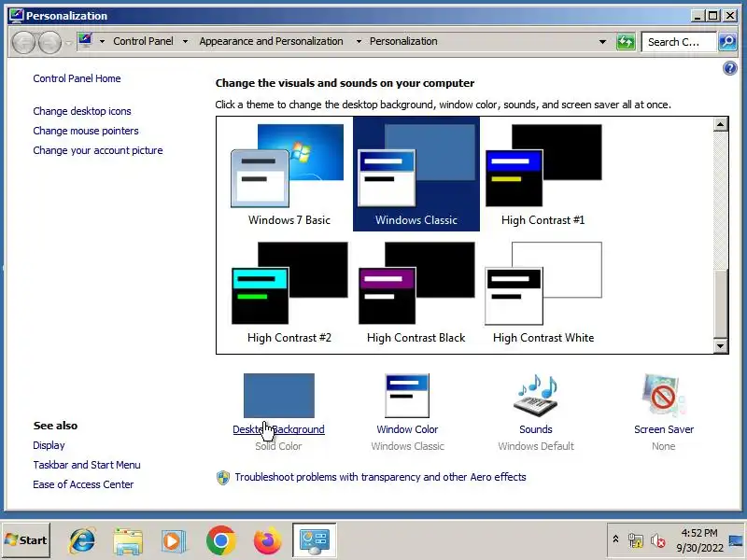Click the Personalization breadcrumb

pyautogui.click(x=403, y=41)
